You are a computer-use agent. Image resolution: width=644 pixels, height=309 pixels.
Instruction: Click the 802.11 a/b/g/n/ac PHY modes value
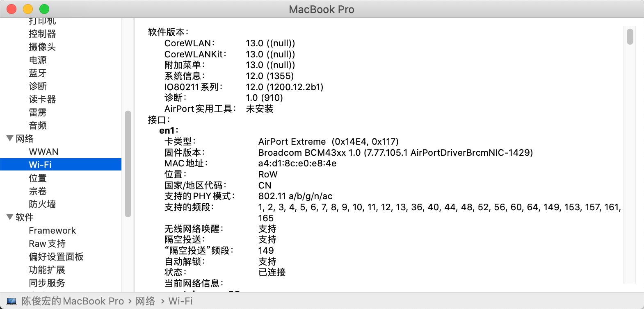[x=295, y=196]
